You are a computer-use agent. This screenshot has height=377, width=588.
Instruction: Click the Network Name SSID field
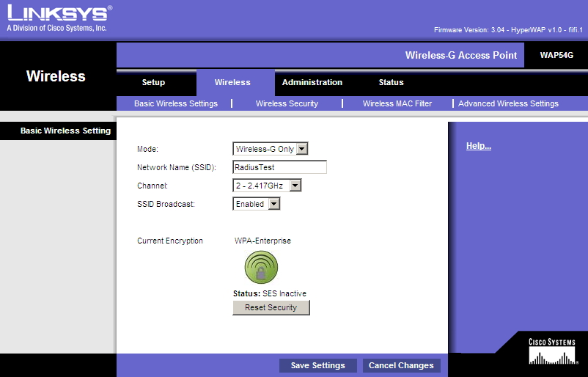279,167
